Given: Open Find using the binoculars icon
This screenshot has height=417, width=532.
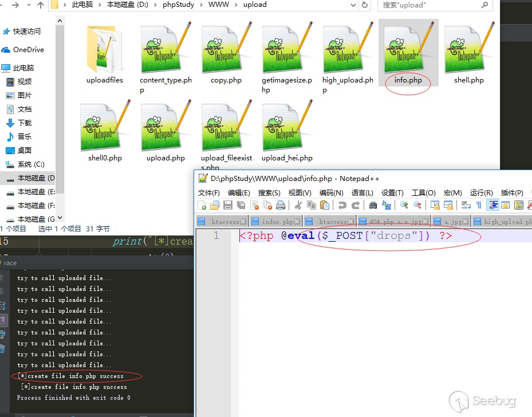Looking at the screenshot, I should point(373,205).
